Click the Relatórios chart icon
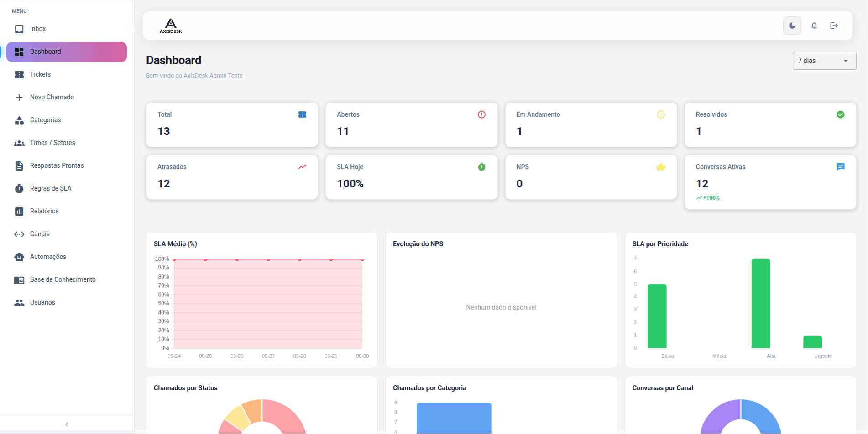The width and height of the screenshot is (868, 434). click(19, 212)
